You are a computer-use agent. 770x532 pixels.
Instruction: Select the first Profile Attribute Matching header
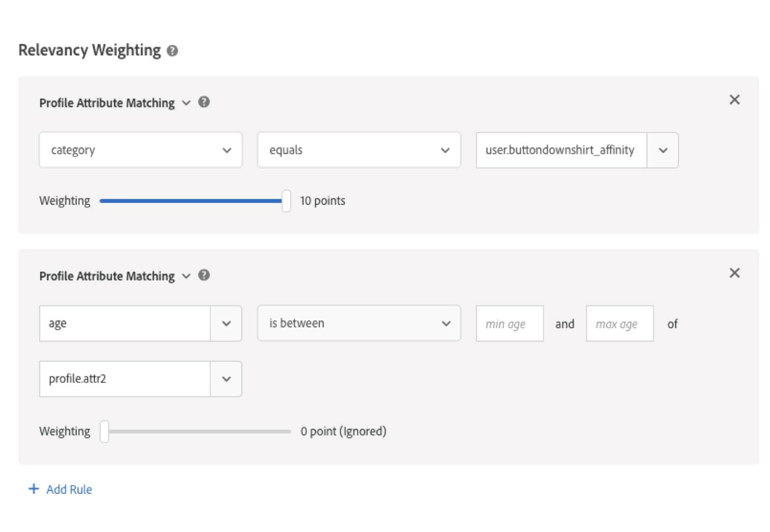pos(107,102)
